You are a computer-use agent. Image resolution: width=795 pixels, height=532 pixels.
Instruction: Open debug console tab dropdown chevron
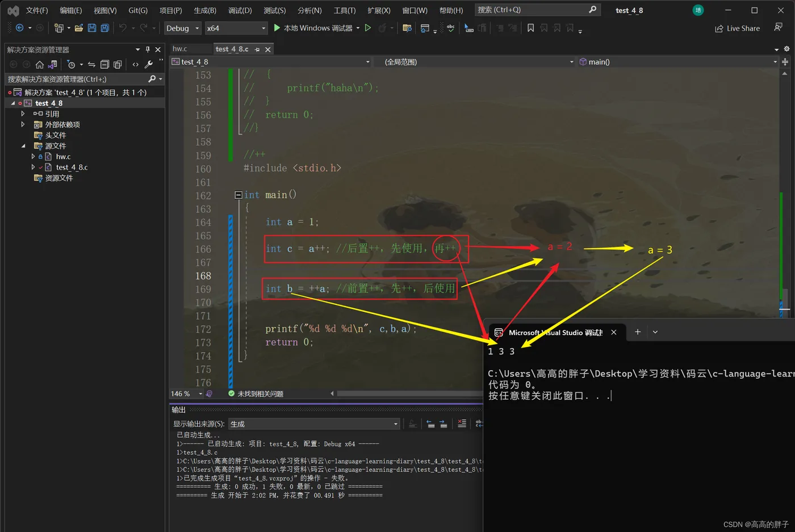click(655, 332)
